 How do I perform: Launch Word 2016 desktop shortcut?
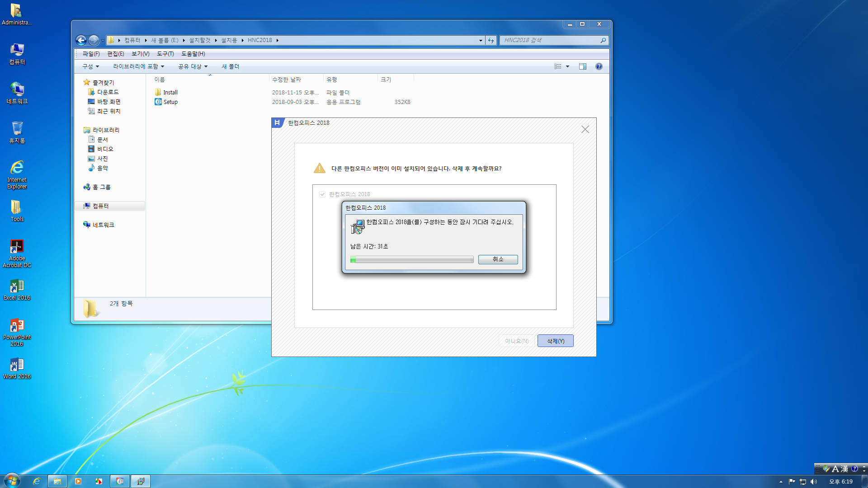(x=17, y=368)
